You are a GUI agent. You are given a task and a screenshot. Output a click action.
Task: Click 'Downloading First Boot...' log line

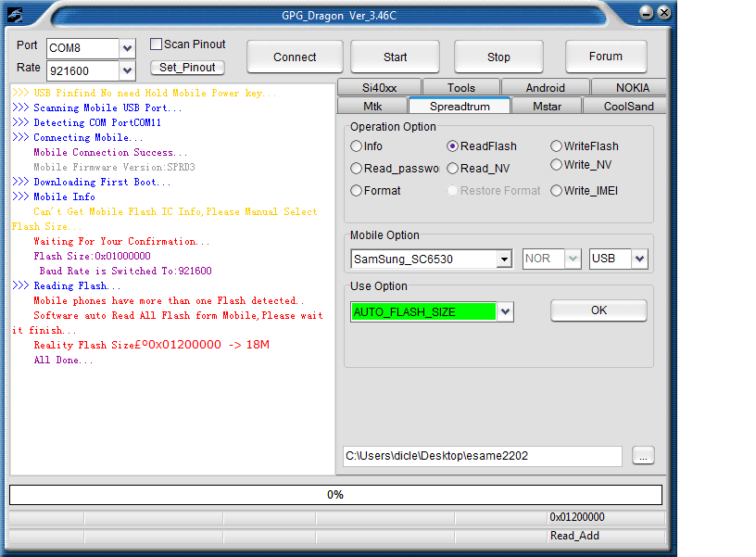92,183
